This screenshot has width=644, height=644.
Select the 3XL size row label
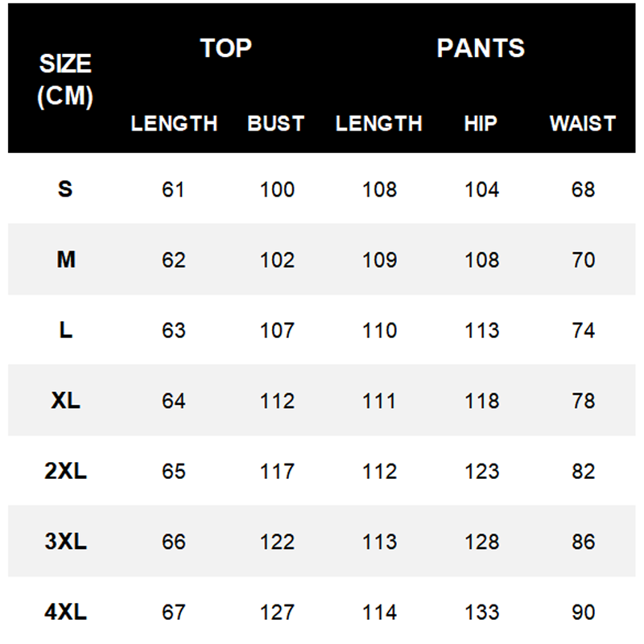tap(65, 542)
